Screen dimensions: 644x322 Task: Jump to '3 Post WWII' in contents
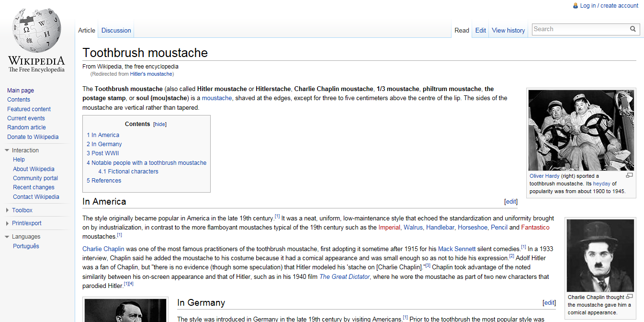click(102, 153)
